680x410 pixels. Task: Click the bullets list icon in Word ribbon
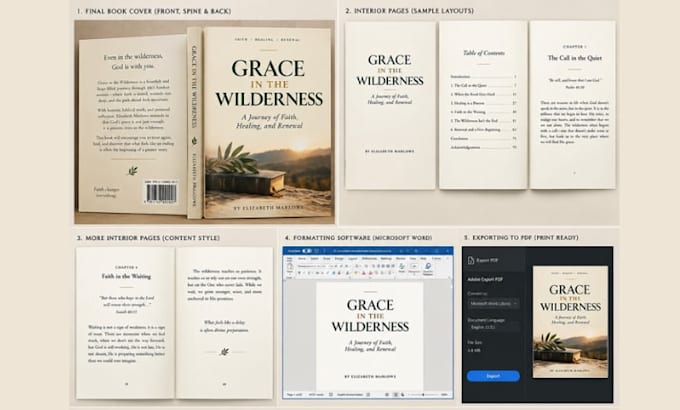pos(357,266)
